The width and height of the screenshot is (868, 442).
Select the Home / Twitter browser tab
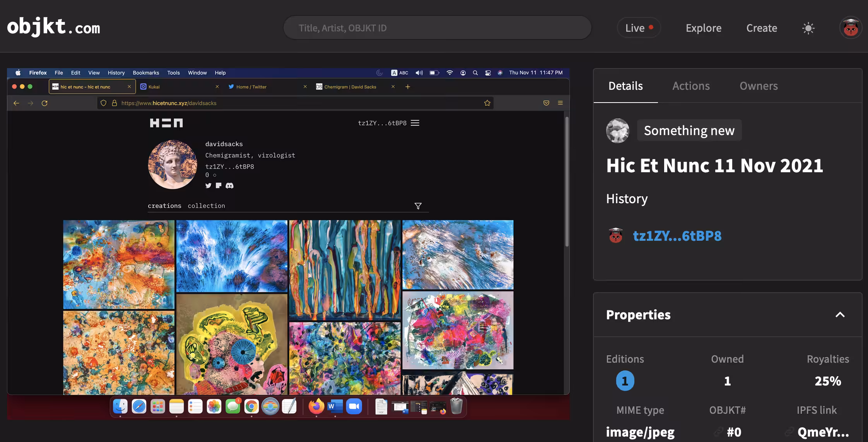[267, 87]
